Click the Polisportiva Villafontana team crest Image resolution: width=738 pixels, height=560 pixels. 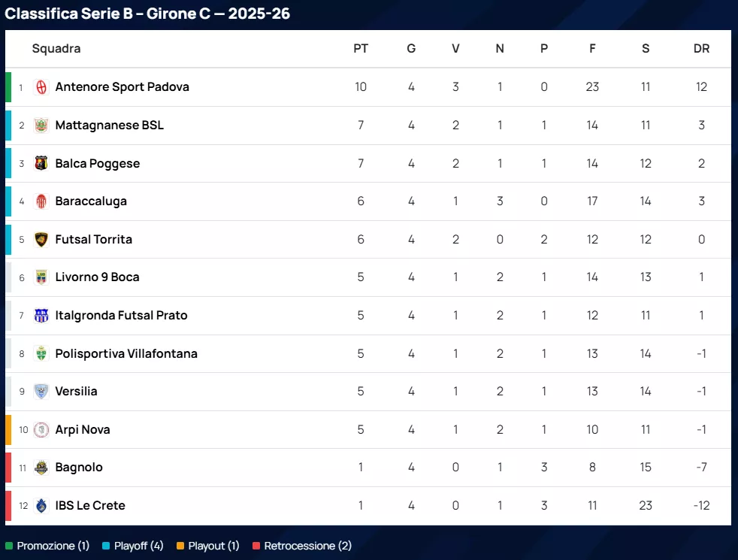[41, 353]
